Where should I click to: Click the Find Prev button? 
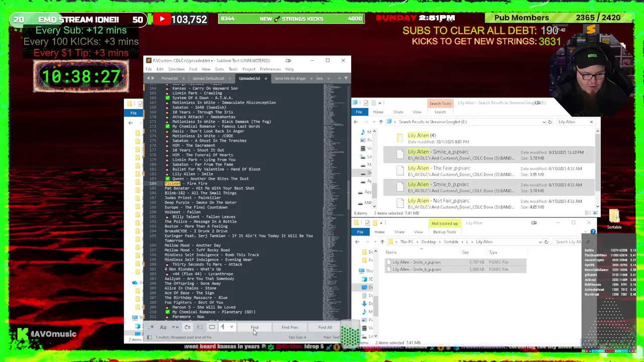pyautogui.click(x=290, y=327)
